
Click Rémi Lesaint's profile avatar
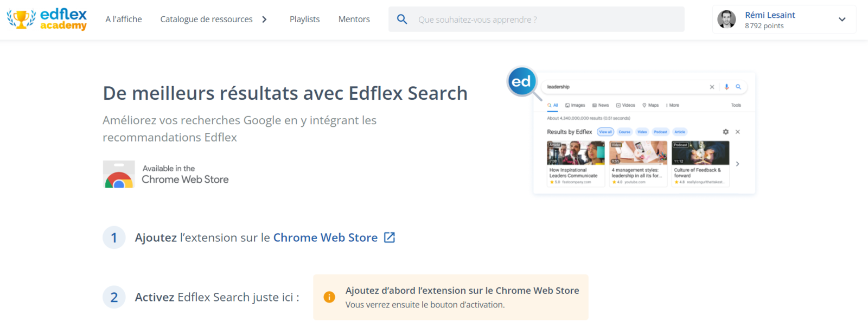[x=726, y=19]
